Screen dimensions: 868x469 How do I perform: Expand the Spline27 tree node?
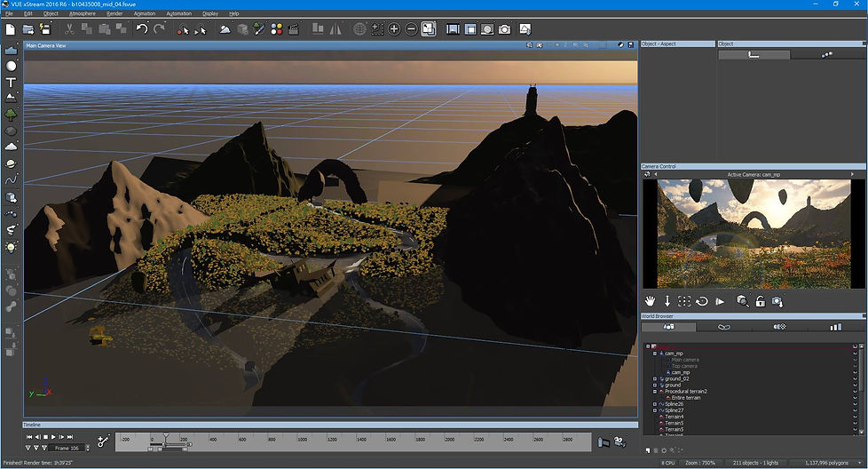655,410
